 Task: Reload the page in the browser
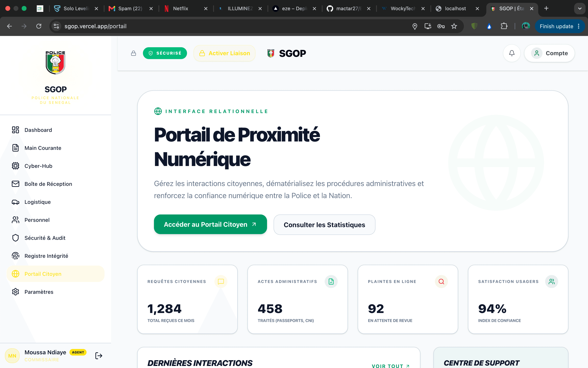point(39,26)
